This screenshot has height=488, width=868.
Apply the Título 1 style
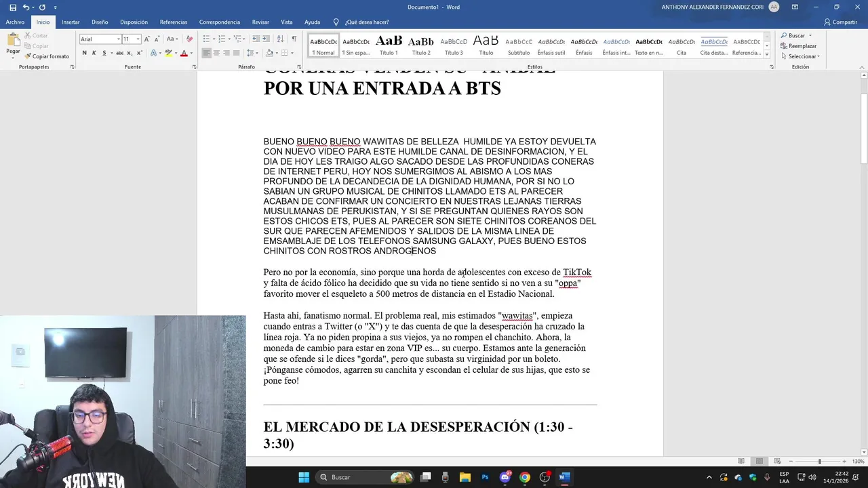point(389,45)
